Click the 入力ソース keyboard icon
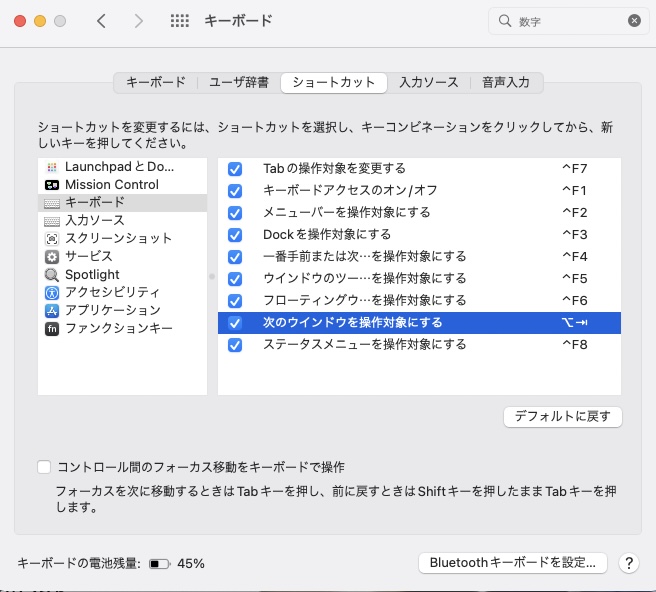Viewport: 656px width, 592px height. [x=52, y=221]
